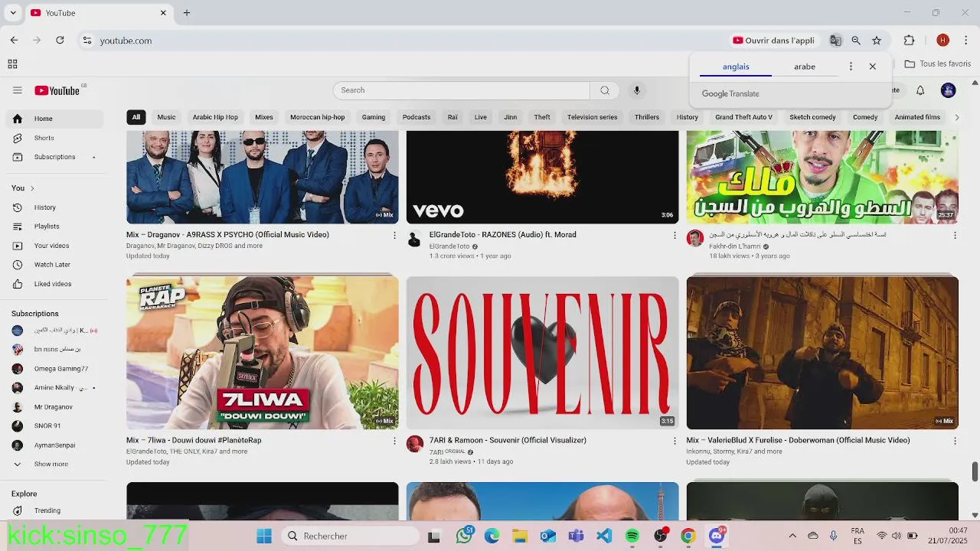Image resolution: width=980 pixels, height=551 pixels.
Task: Select the Arabic Hip Hop chip
Action: [x=215, y=117]
